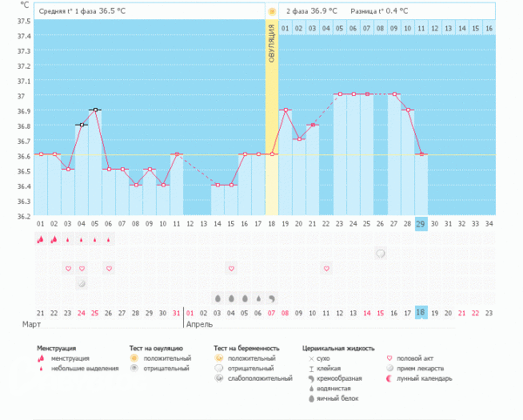Click the heart icon under cycle day 22

coord(326,268)
